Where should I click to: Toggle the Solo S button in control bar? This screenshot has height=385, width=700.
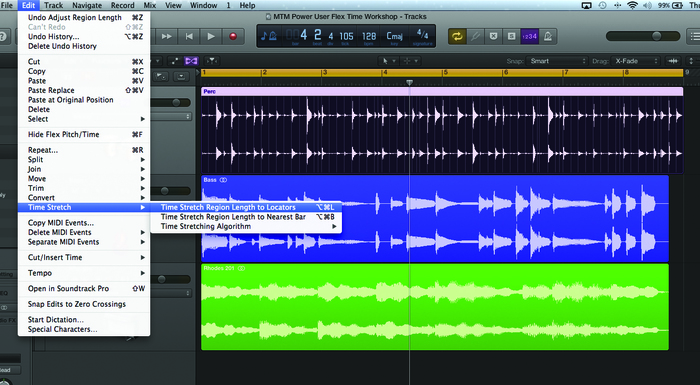click(x=512, y=36)
